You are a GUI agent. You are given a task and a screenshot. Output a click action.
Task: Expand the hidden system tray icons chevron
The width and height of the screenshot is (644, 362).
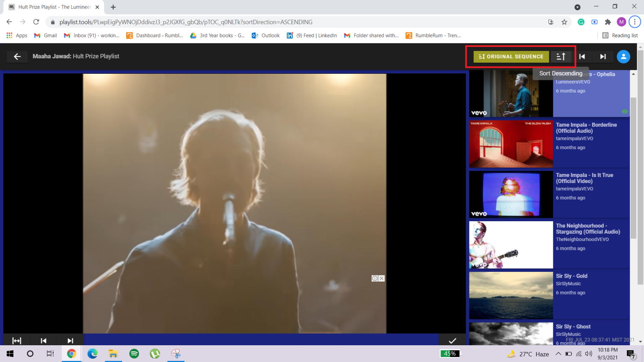(x=558, y=354)
